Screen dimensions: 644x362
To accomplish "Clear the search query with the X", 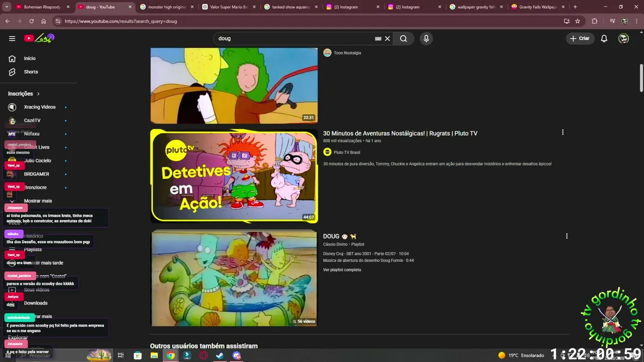I will tap(387, 38).
